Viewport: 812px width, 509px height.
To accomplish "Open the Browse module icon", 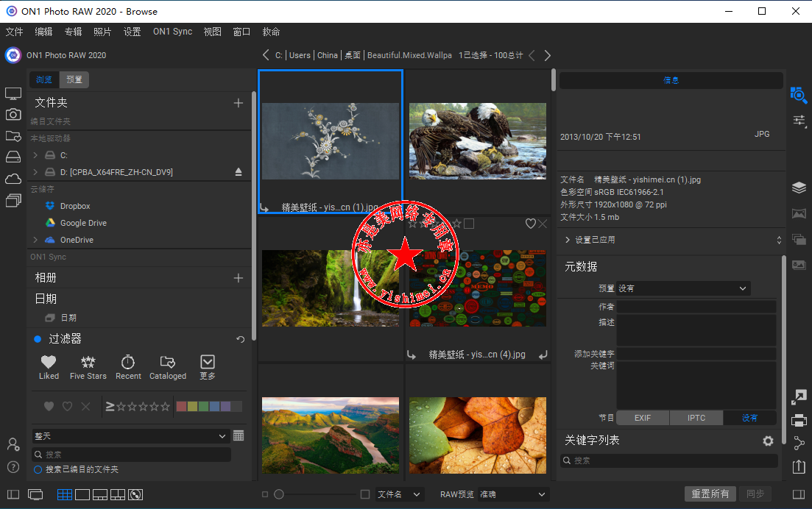I will click(799, 95).
